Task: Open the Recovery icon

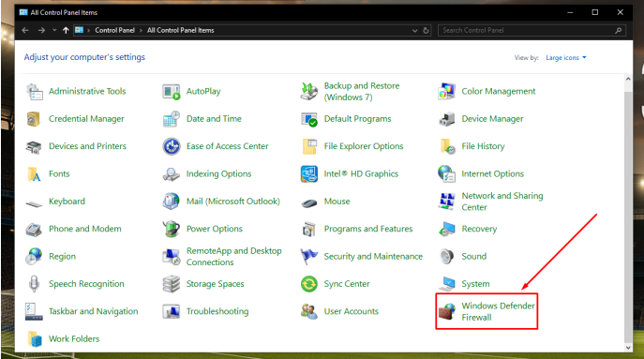Action: point(447,230)
